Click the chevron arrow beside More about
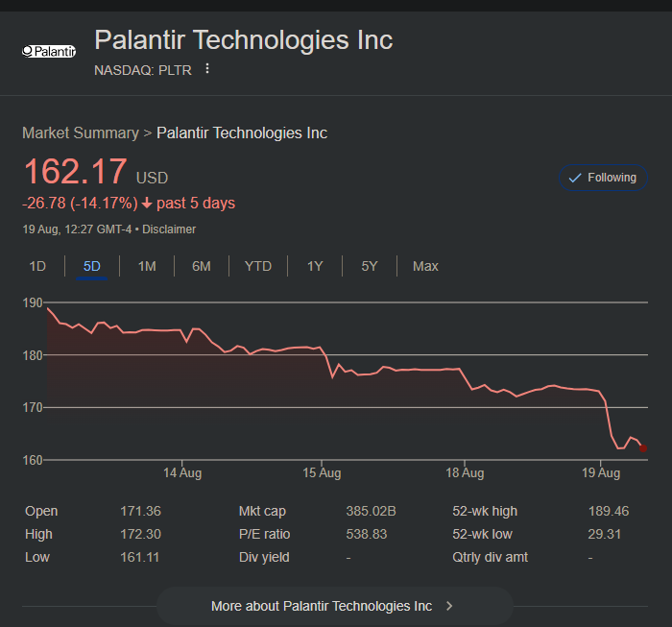The width and height of the screenshot is (672, 627). 449,606
